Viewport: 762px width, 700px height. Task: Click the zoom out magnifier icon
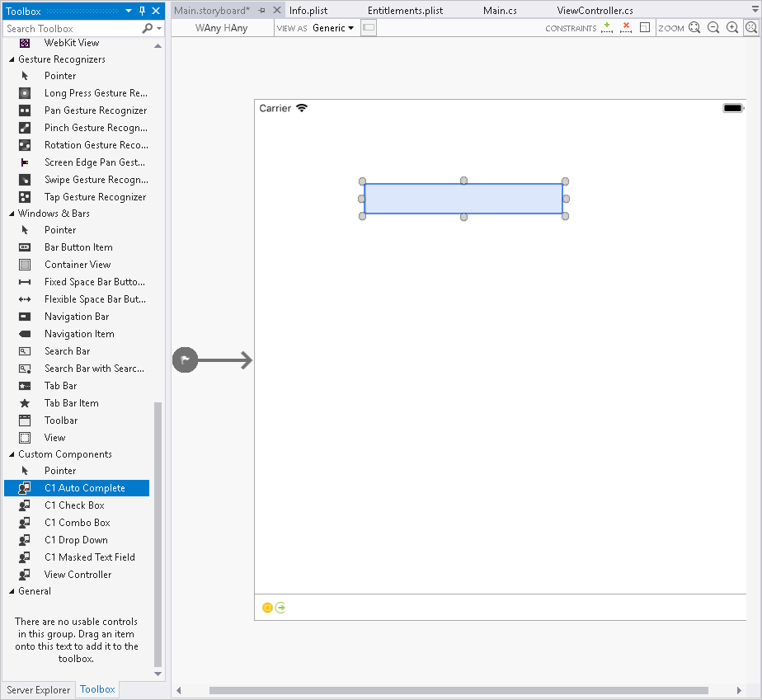pyautogui.click(x=713, y=28)
